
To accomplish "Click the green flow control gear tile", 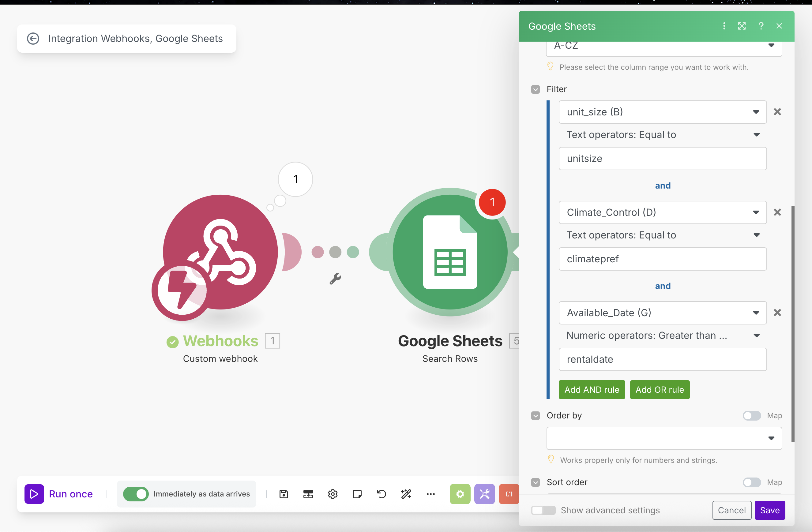I will [460, 494].
